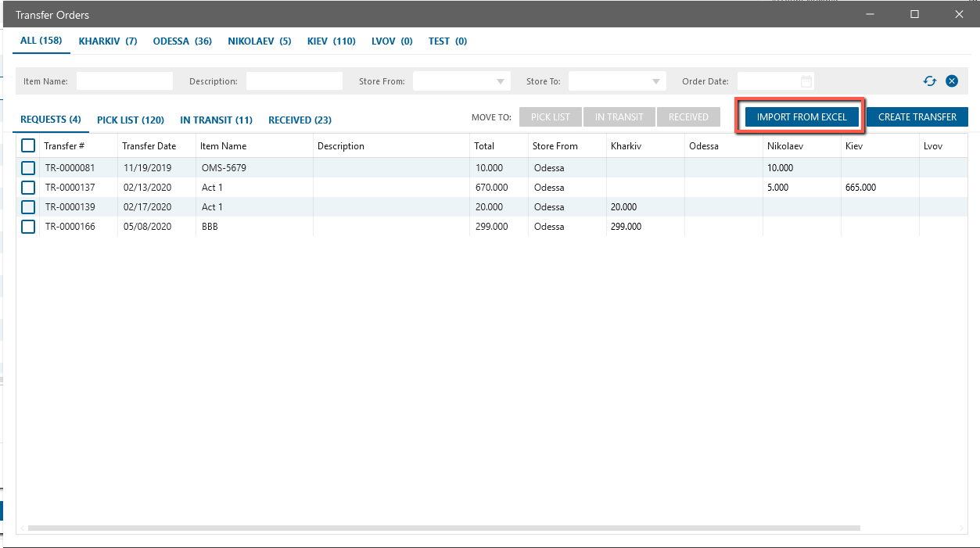Click the Description column header

[x=391, y=146]
